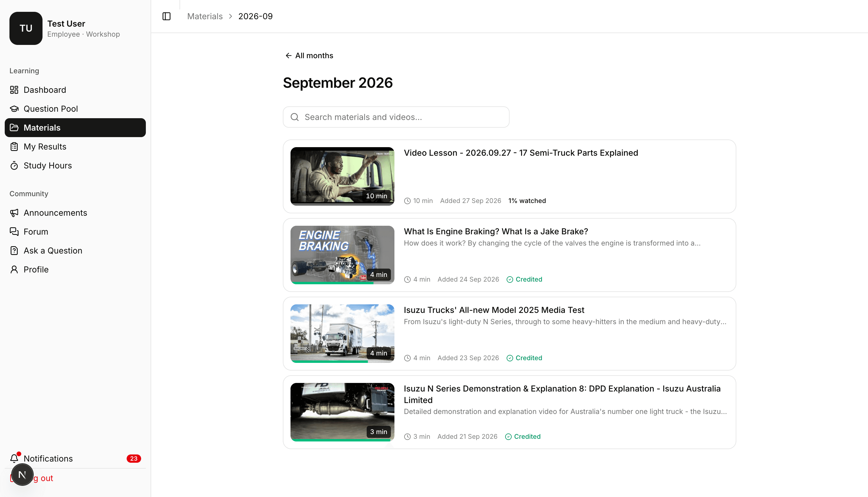Image resolution: width=868 pixels, height=497 pixels.
Task: Open Announcements section
Action: click(75, 213)
